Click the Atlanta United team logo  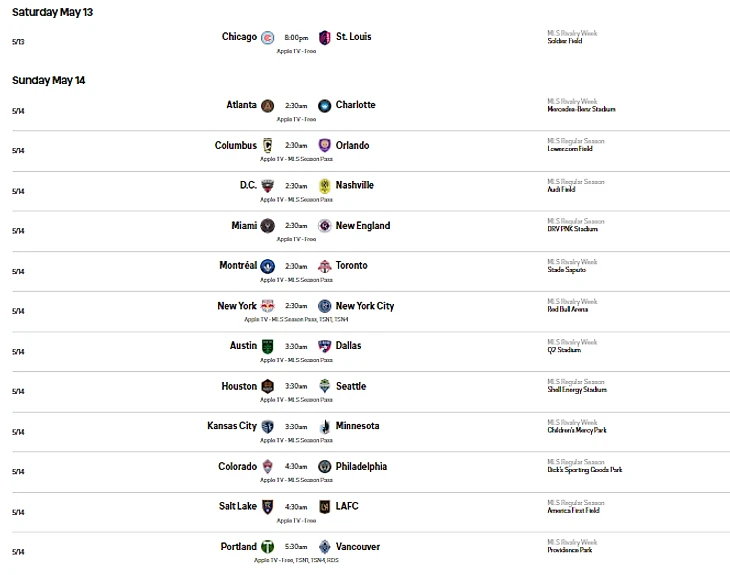coord(267,106)
